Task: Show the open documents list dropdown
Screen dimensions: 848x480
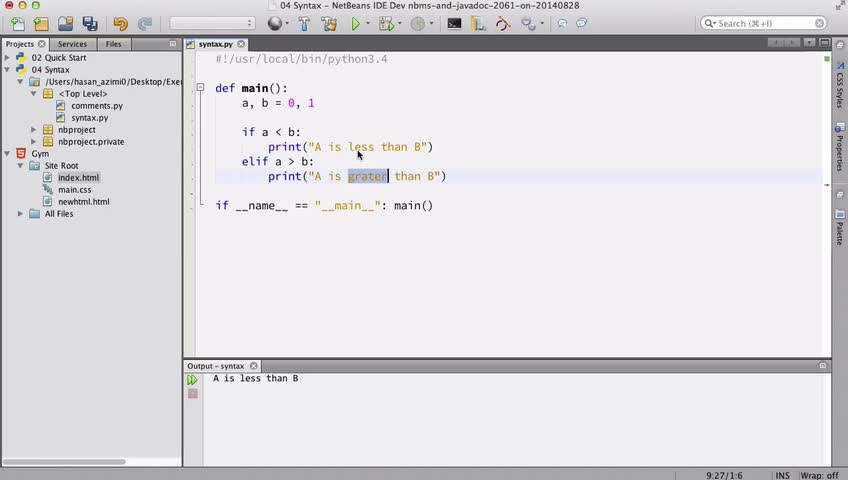Action: pyautogui.click(x=809, y=43)
